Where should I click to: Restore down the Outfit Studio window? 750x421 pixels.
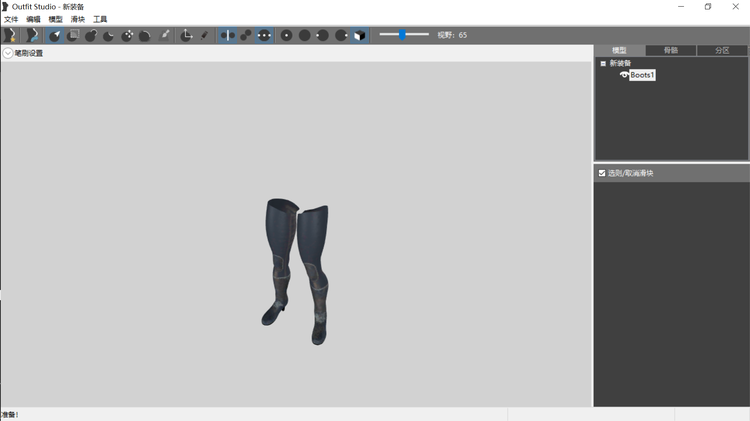(x=708, y=7)
